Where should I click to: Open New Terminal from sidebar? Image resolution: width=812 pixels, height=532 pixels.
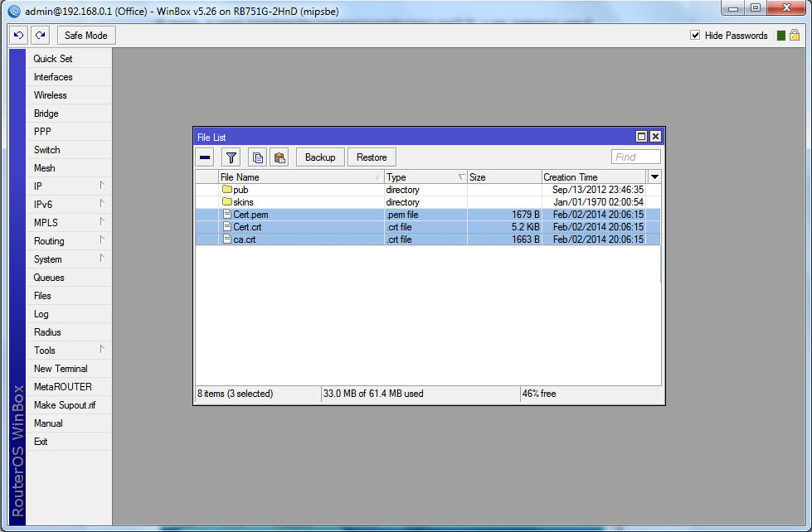pos(61,369)
